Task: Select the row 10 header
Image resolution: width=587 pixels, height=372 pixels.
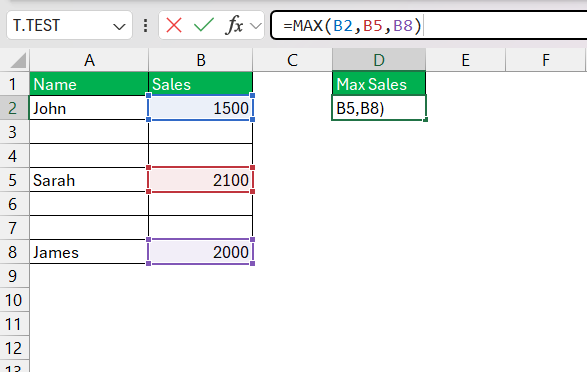Action: tap(14, 300)
